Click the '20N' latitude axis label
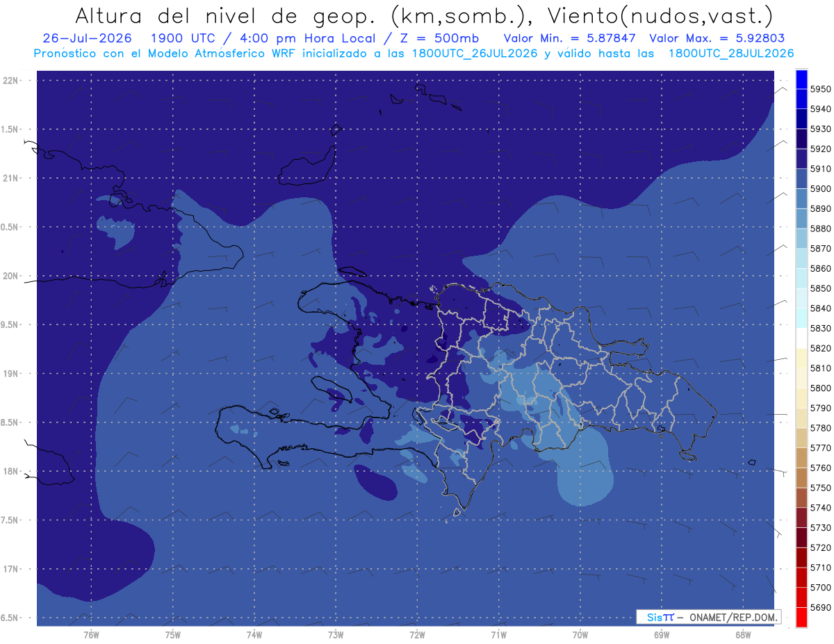This screenshot has height=644, width=834. [x=11, y=276]
